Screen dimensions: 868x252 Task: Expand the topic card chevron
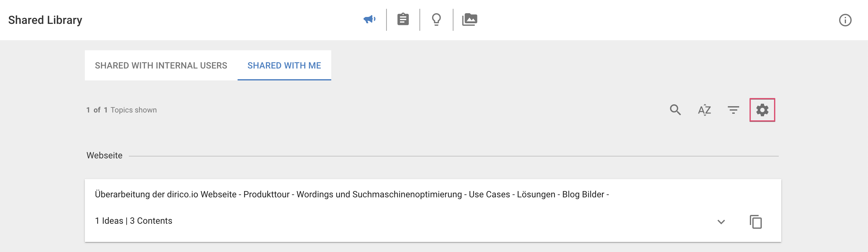pos(721,222)
